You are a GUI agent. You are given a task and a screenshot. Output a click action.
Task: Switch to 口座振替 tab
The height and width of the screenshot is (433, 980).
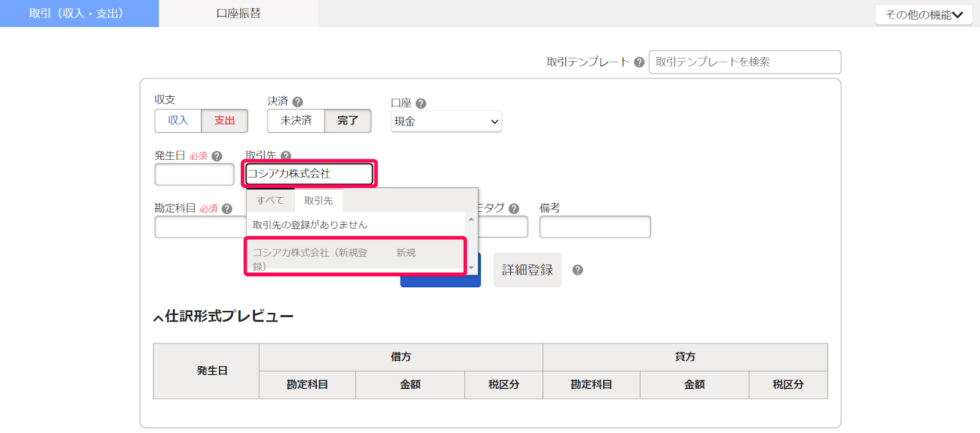click(238, 13)
